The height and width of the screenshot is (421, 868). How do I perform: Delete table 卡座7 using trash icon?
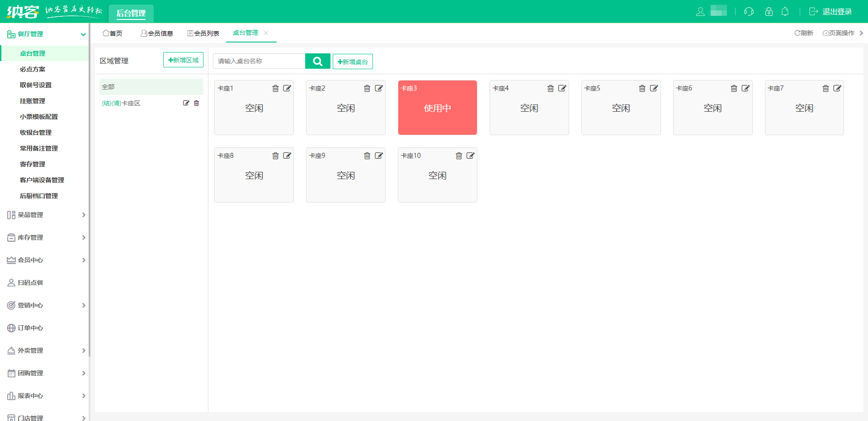826,89
